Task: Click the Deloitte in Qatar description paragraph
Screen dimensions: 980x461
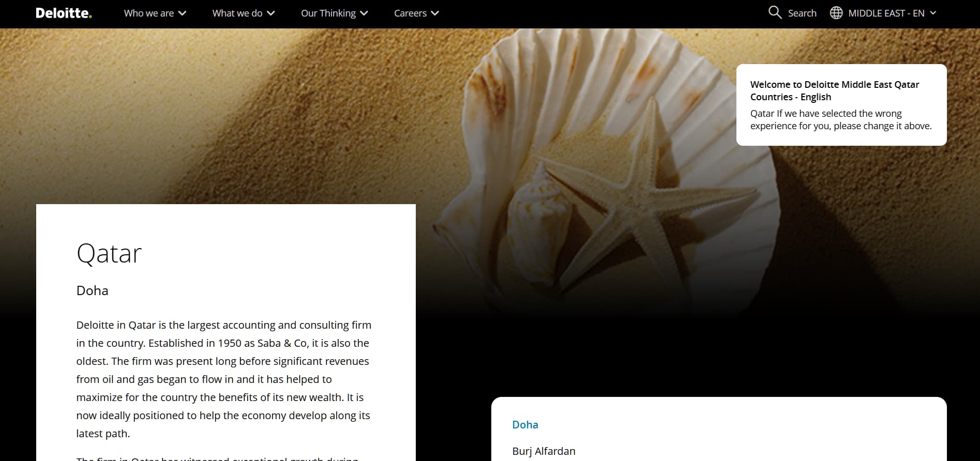Action: (x=224, y=379)
